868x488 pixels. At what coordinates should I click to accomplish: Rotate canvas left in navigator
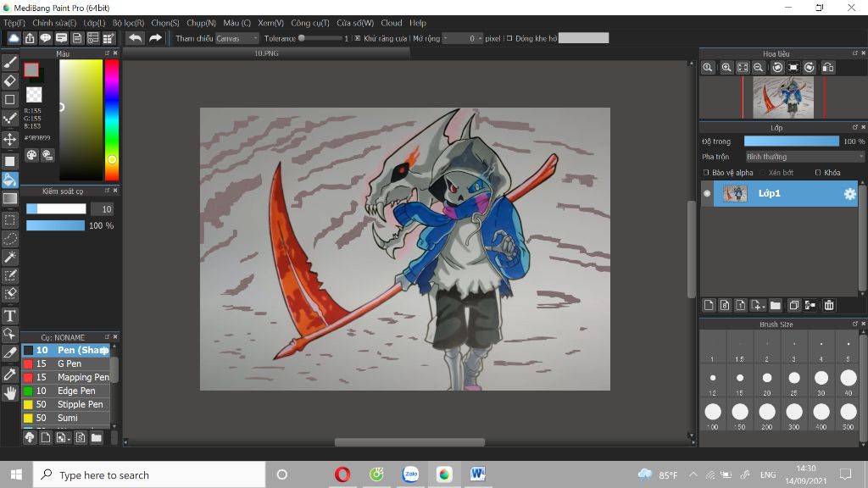(x=777, y=68)
